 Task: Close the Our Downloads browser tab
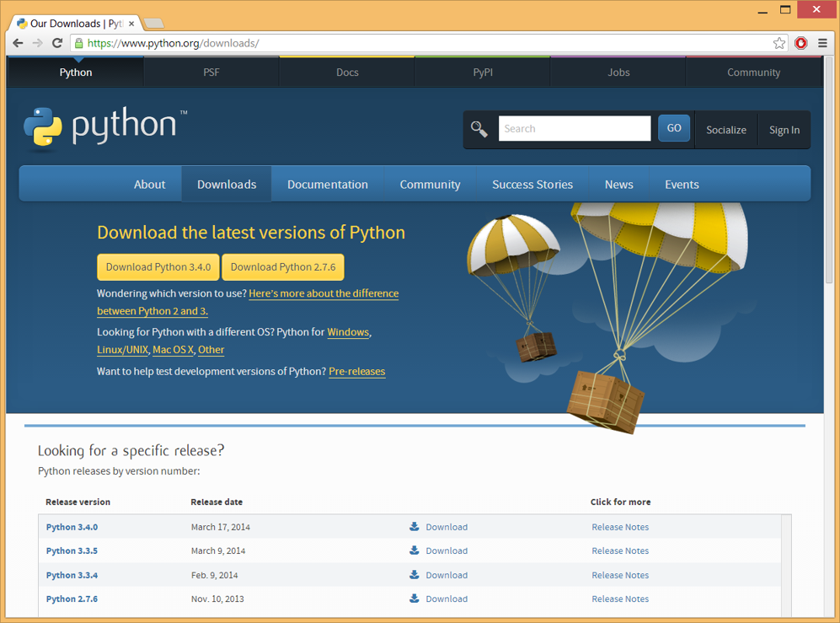coord(131,24)
